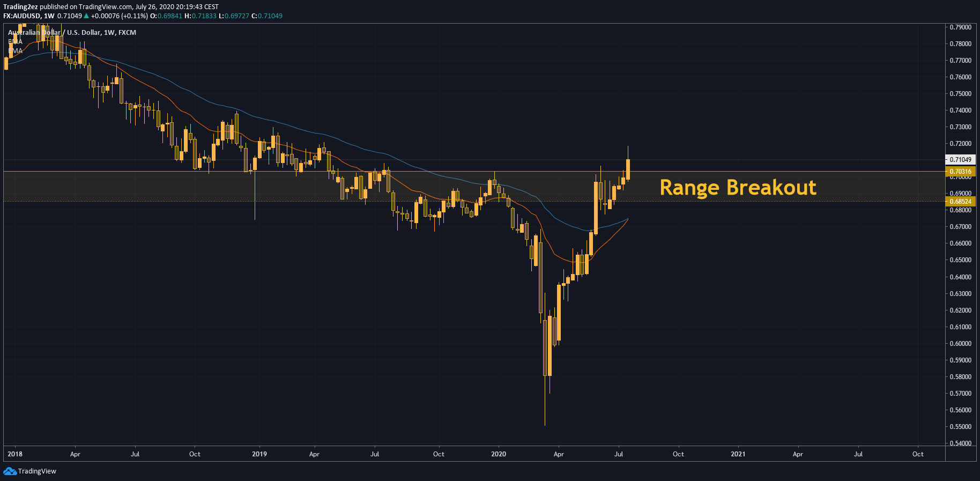Click the +0.00076 (+0.11%) change value
This screenshot has height=481, width=980.
119,16
